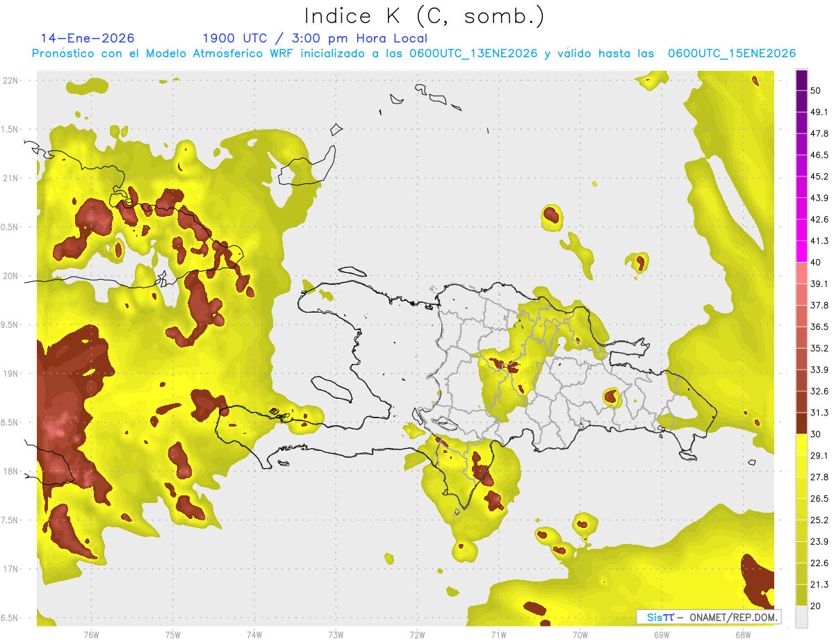Click the legend value "42.6"
Screen dimensions: 834x644
click(819, 220)
